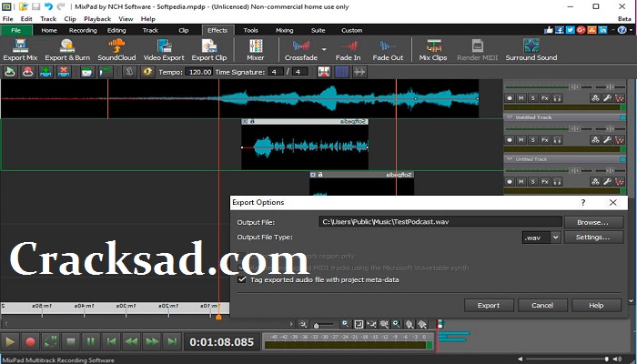Click the Export Mix icon in the ribbon
The height and width of the screenshot is (364, 637).
click(x=20, y=49)
